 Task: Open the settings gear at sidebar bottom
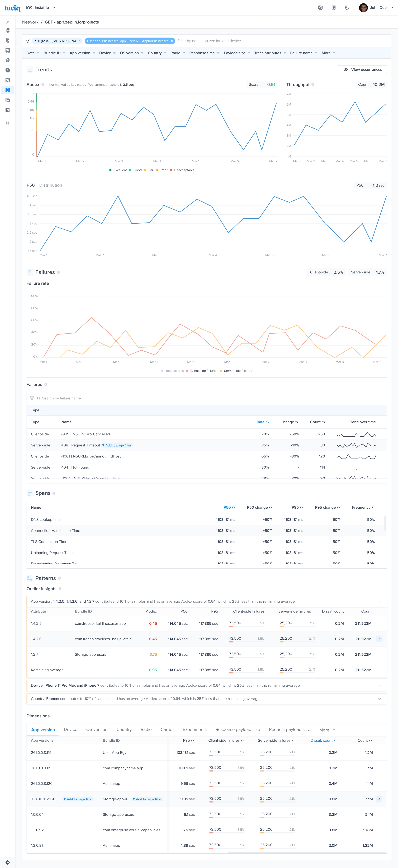pyautogui.click(x=7, y=862)
